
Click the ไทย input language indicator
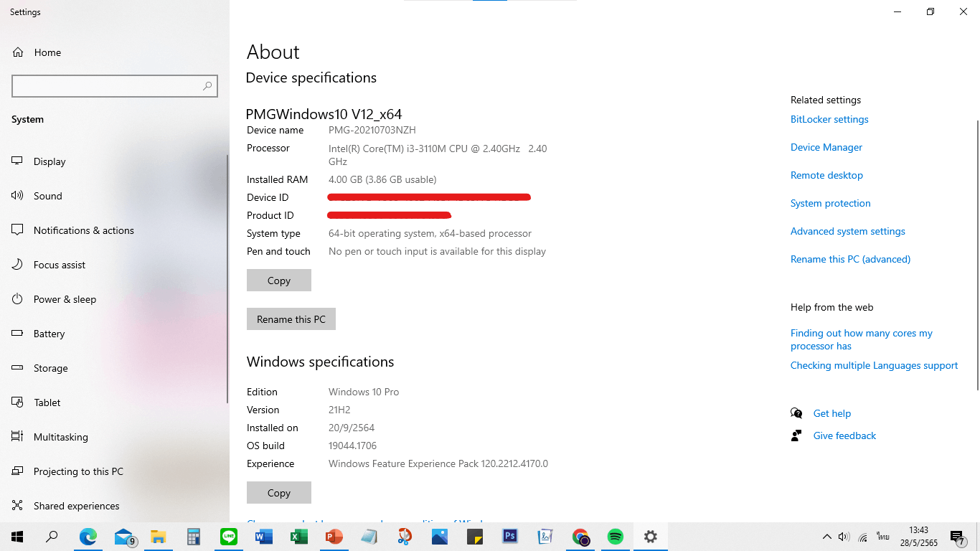pos(882,537)
